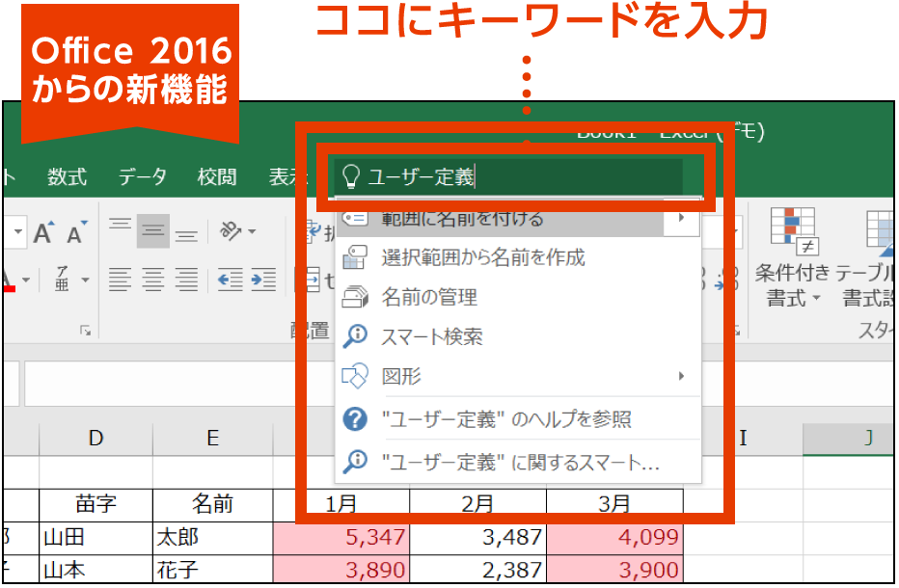Select column E header
Image resolution: width=899 pixels, height=588 pixels.
coord(213,439)
